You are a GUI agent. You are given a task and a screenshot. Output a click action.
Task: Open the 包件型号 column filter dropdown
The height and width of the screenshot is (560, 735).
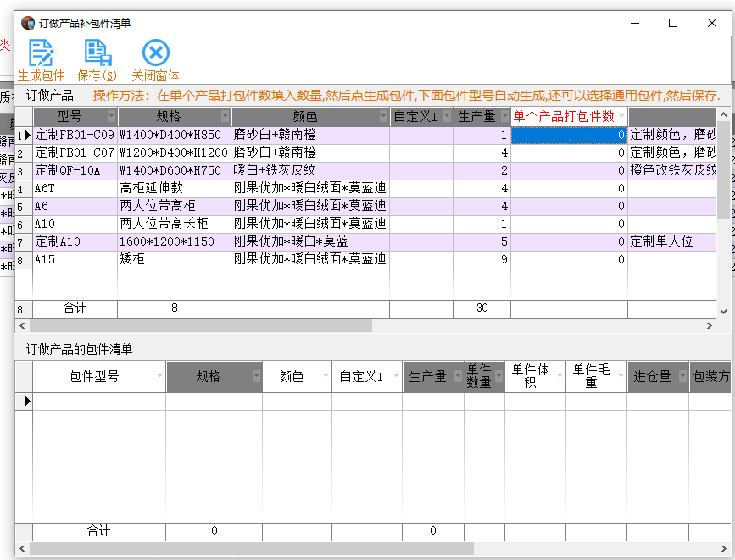point(160,376)
